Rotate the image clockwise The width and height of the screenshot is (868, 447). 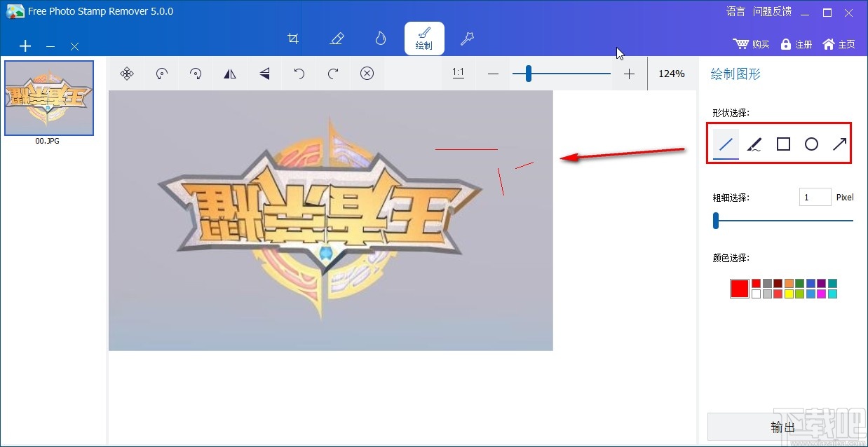click(196, 73)
